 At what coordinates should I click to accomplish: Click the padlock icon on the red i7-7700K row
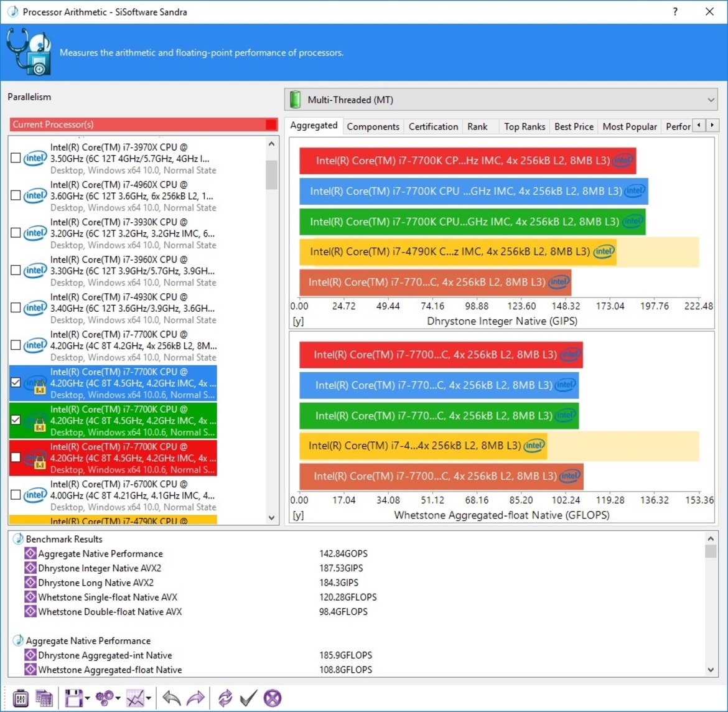click(x=39, y=462)
